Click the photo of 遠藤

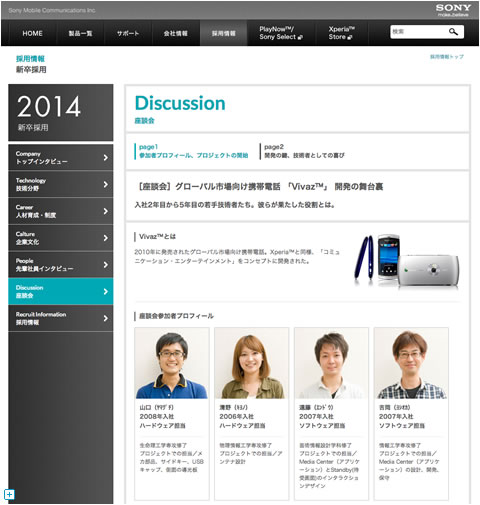click(x=331, y=363)
